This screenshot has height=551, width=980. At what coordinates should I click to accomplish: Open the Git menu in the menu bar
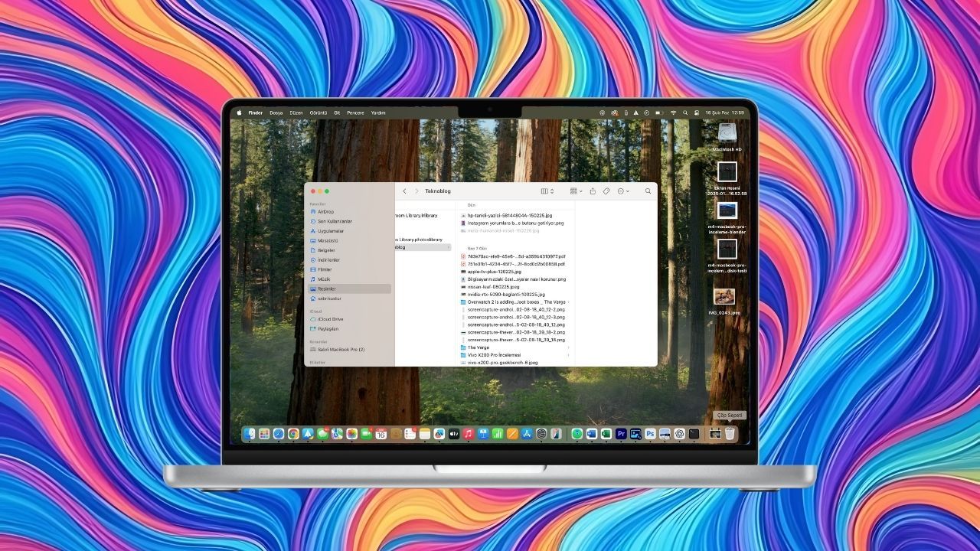coord(338,112)
